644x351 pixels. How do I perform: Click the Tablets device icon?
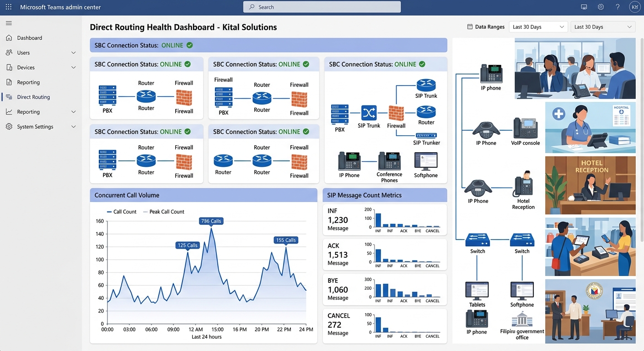pos(477,291)
